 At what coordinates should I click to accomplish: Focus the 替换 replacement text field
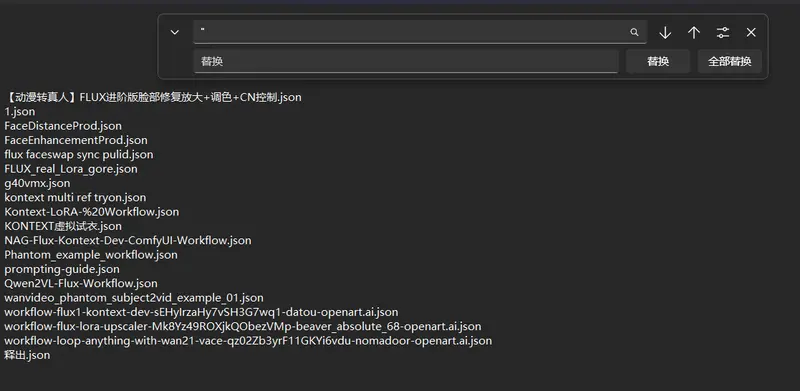click(406, 61)
